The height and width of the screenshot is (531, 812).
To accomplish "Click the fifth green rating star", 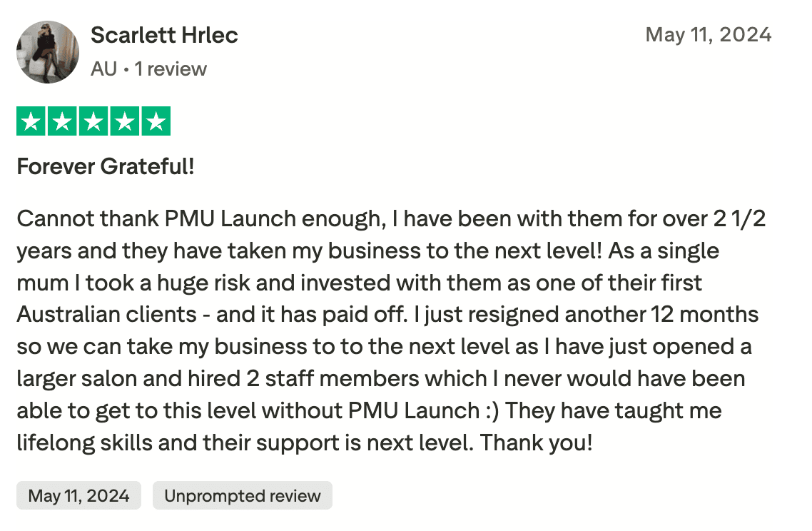I will 156,121.
